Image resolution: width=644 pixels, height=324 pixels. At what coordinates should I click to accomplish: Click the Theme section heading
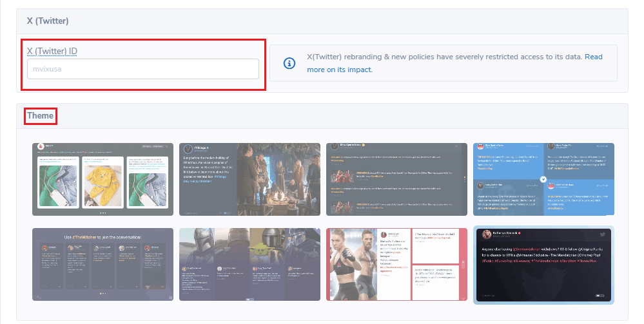(x=40, y=116)
